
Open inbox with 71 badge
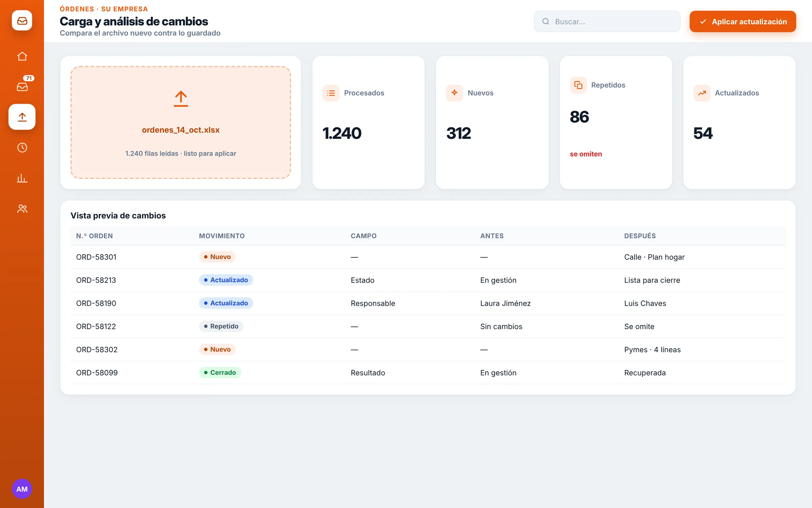tap(22, 86)
